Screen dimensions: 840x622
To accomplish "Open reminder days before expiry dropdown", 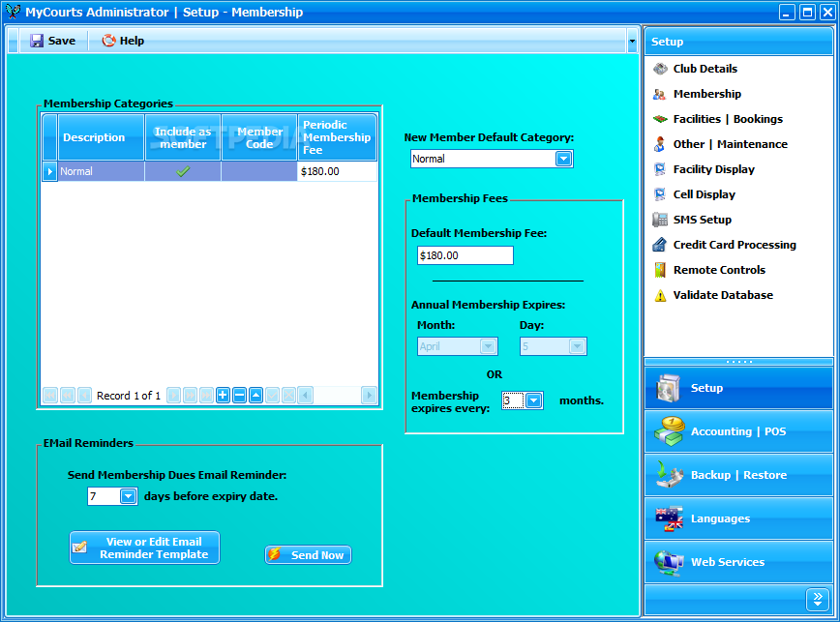I will point(128,496).
